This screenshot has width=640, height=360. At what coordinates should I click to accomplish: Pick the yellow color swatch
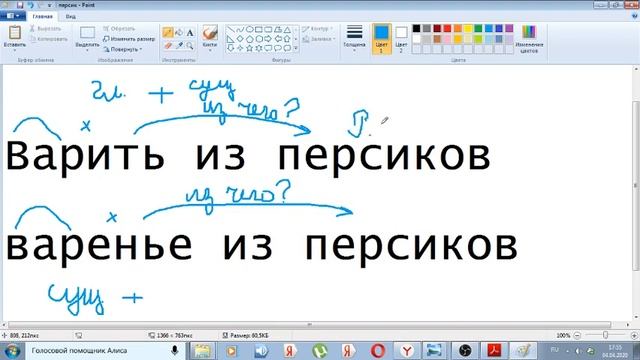(468, 28)
